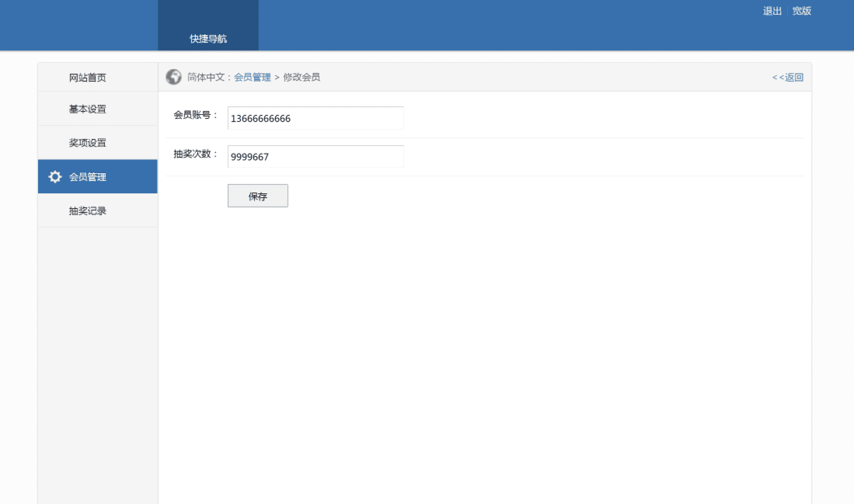The image size is (854, 504).
Task: Open 基本设置 sidebar item
Action: point(87,109)
